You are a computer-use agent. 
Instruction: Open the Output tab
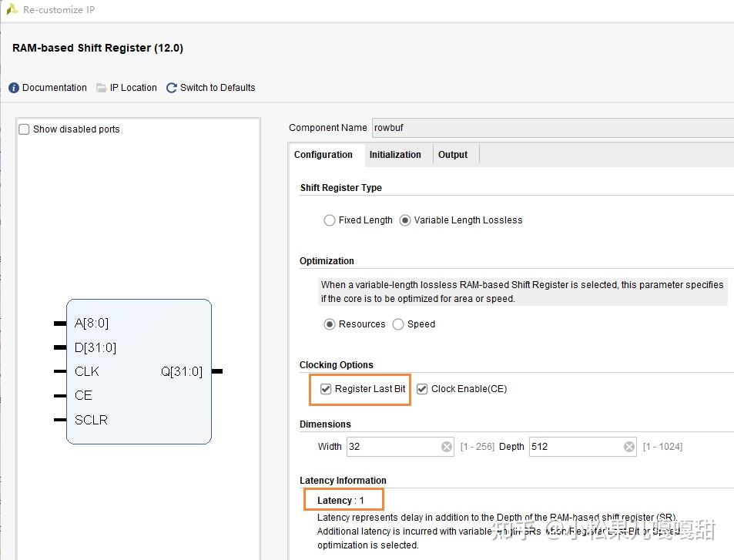pos(454,154)
